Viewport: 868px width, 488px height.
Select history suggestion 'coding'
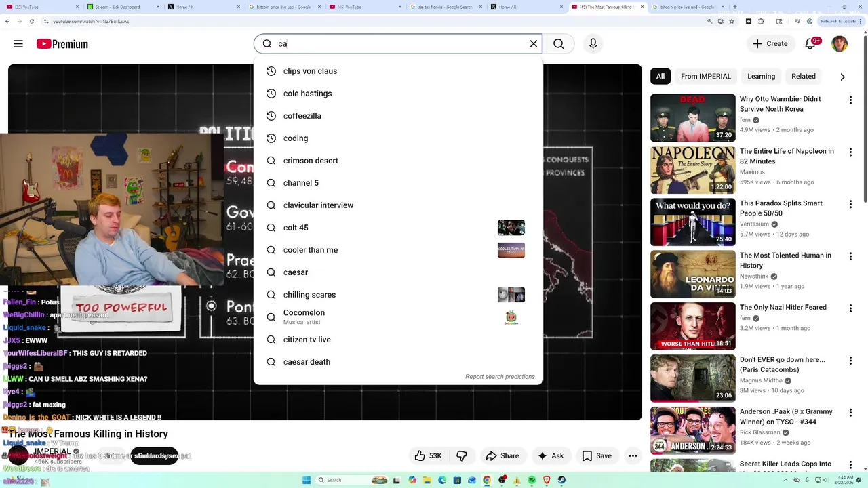coord(398,138)
